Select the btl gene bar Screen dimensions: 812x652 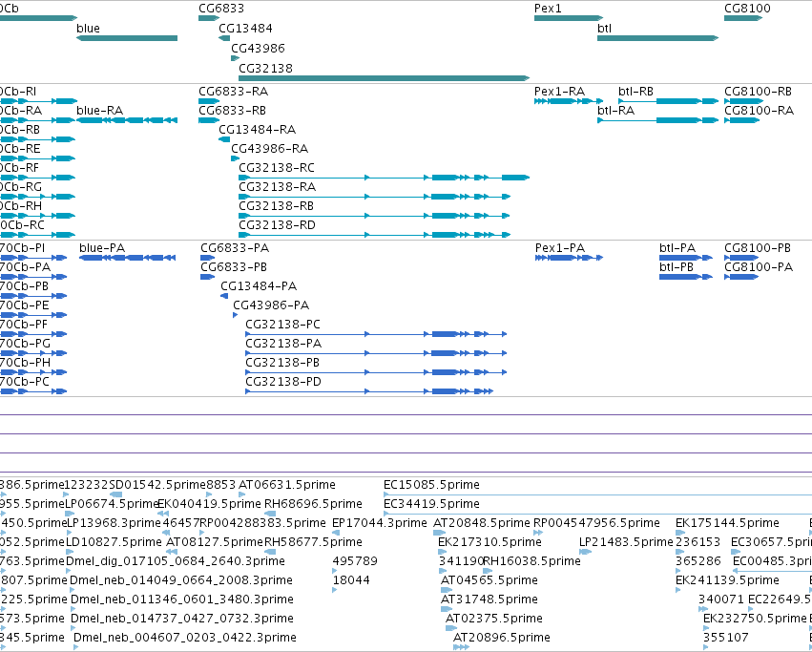click(657, 38)
